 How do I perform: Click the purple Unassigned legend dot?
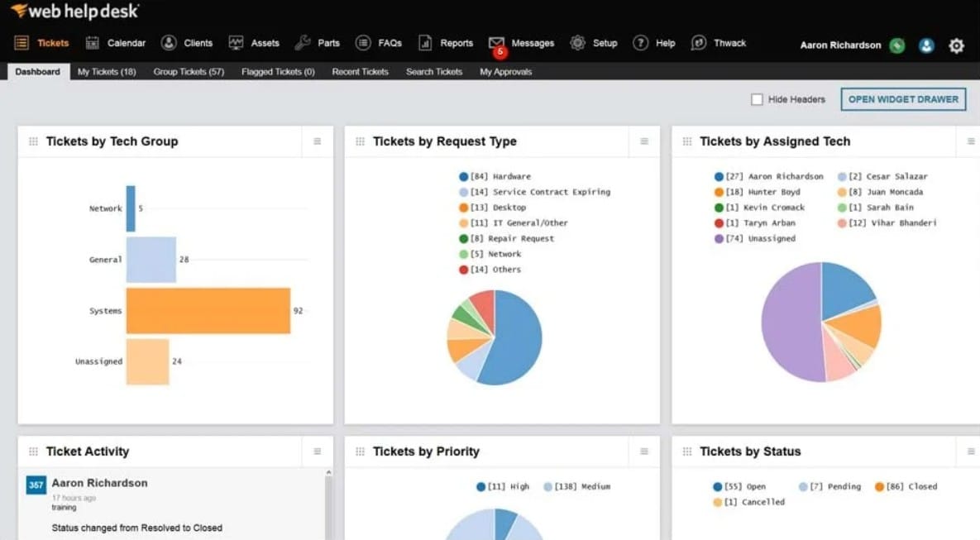click(719, 239)
